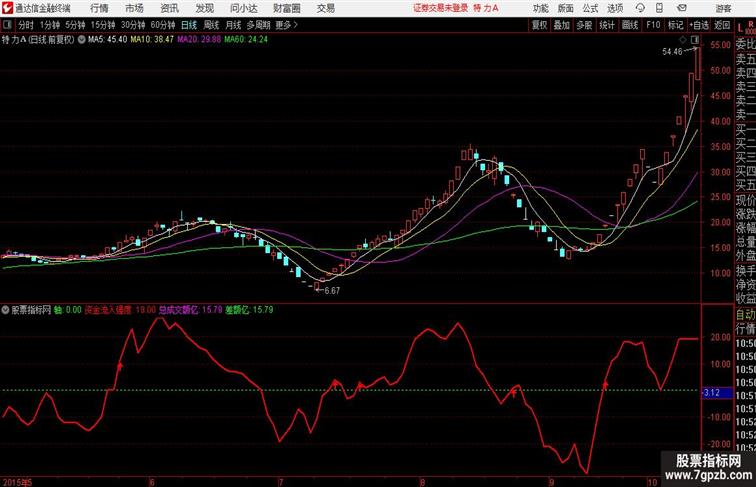The height and width of the screenshot is (487, 756).
Task: Click the MA5: 45.40 value
Action: click(x=108, y=39)
